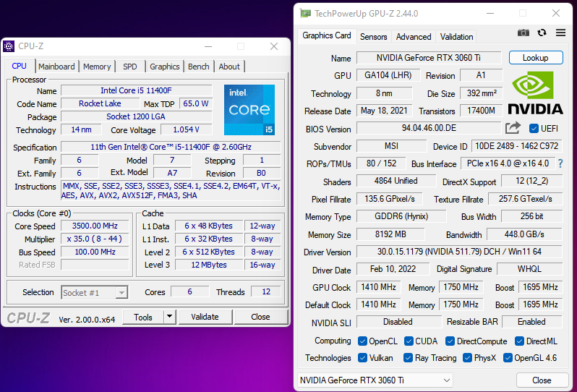Open the Socket #1 selection dropdown

(95, 293)
